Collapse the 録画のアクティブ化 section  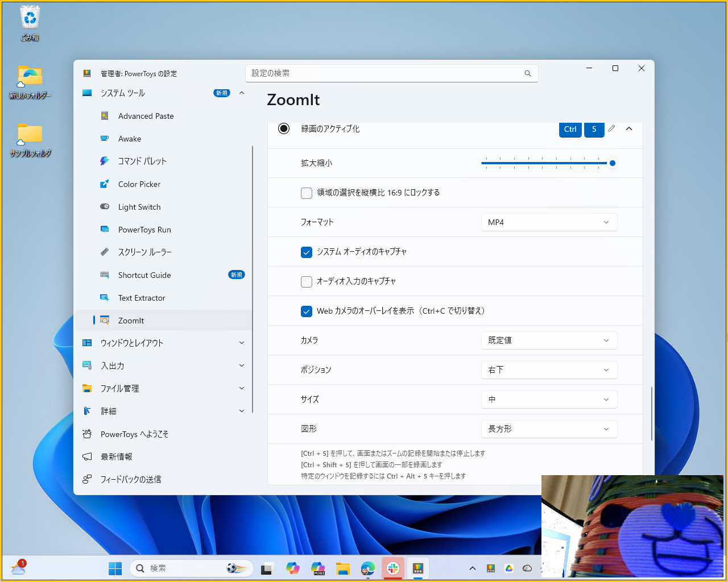tap(629, 129)
